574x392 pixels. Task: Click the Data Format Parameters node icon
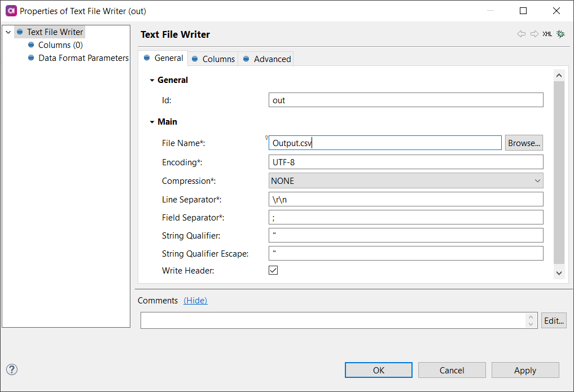click(x=32, y=58)
